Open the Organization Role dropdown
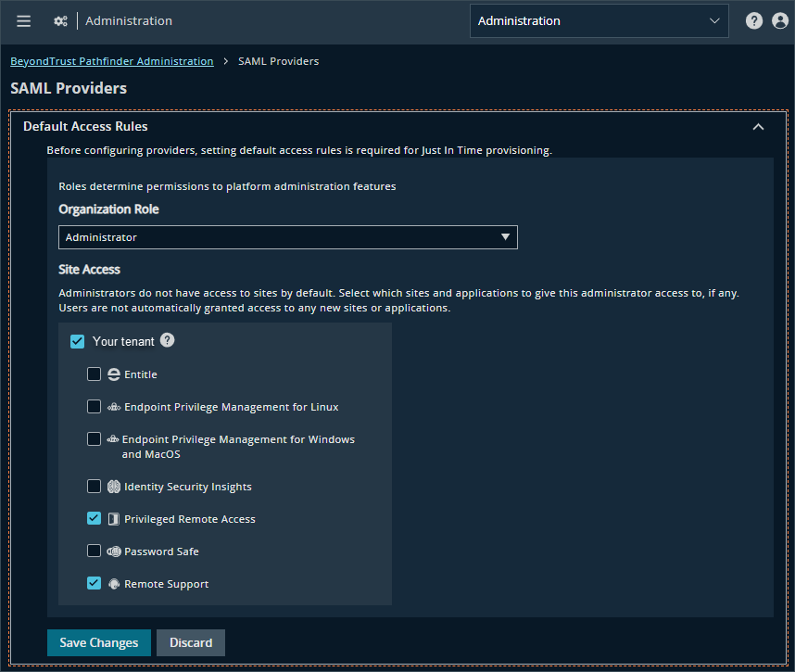 [288, 237]
